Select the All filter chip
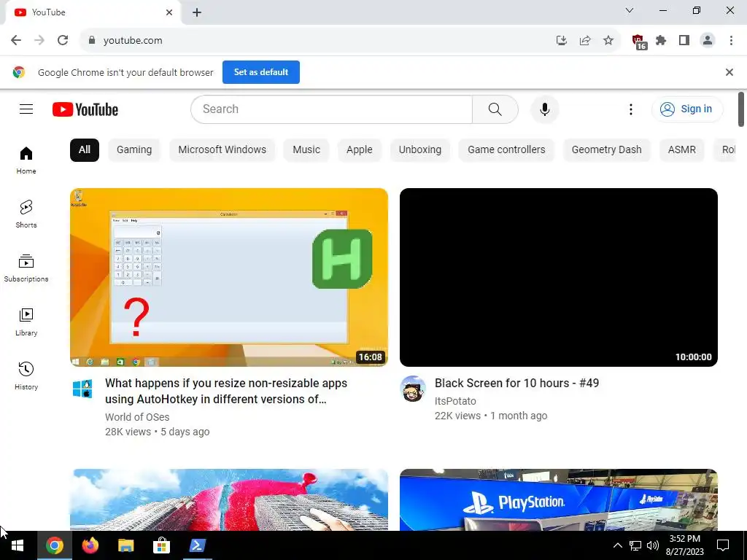The width and height of the screenshot is (747, 560). point(85,149)
